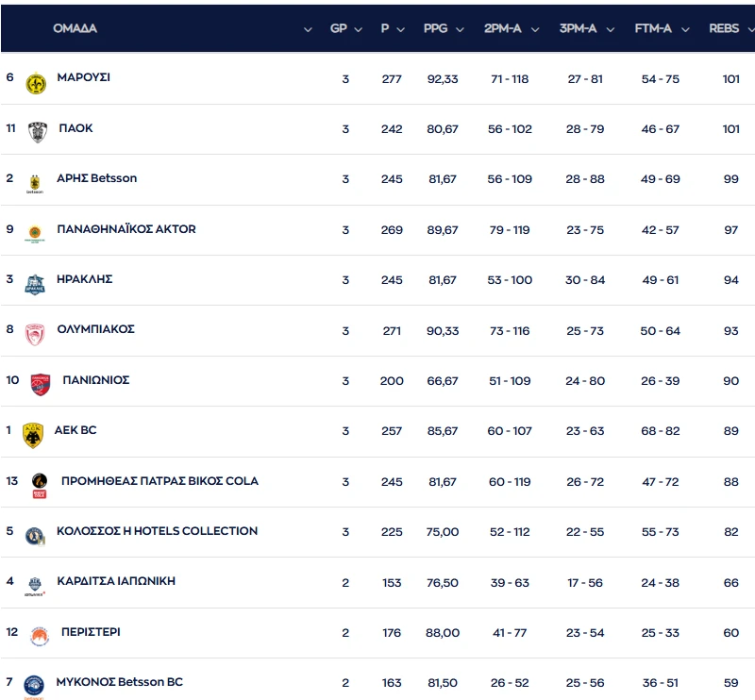Click the ΜΑΡΟΥΣΙ team logo icon
Viewport: 755px width, 700px height.
(x=36, y=83)
